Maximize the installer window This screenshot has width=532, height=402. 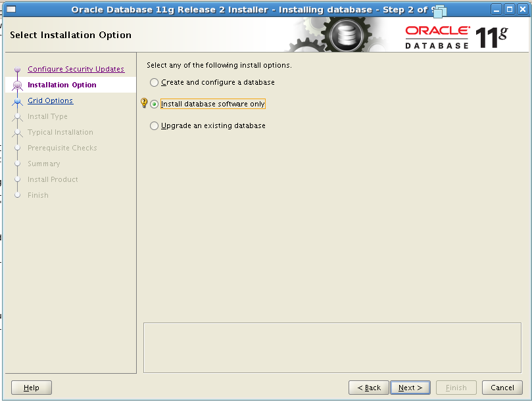(x=510, y=9)
